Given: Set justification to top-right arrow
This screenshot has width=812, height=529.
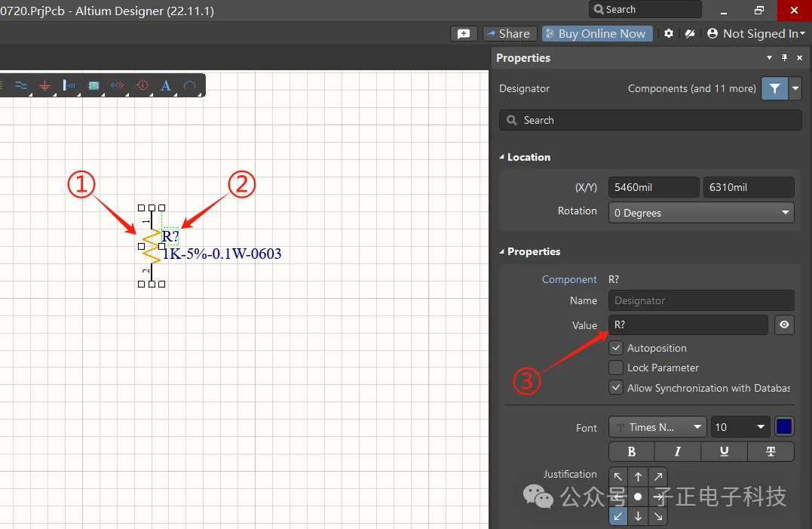Looking at the screenshot, I should click(657, 477).
